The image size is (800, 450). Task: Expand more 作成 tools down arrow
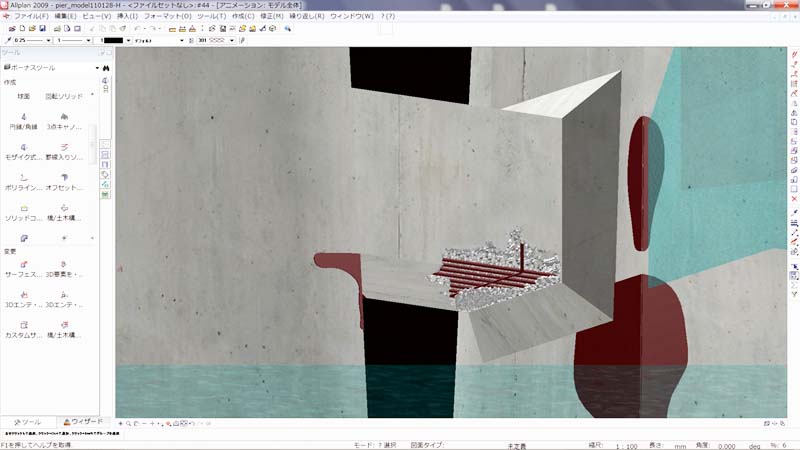coord(92,238)
